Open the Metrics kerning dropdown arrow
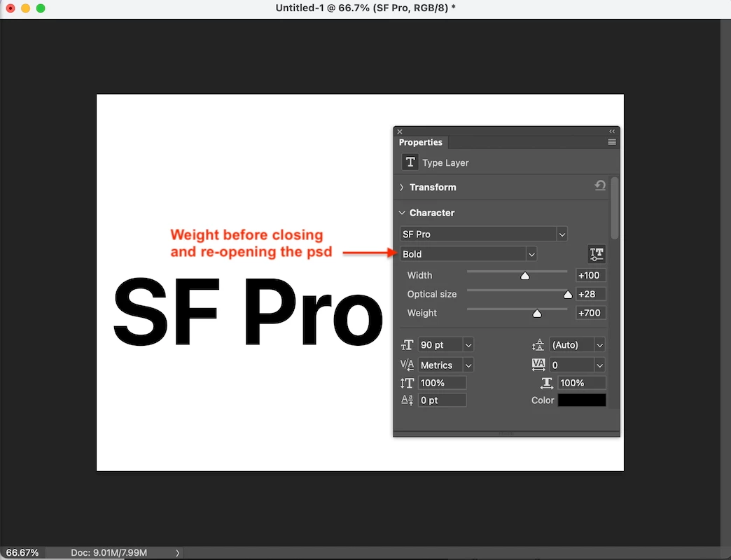 pyautogui.click(x=468, y=365)
